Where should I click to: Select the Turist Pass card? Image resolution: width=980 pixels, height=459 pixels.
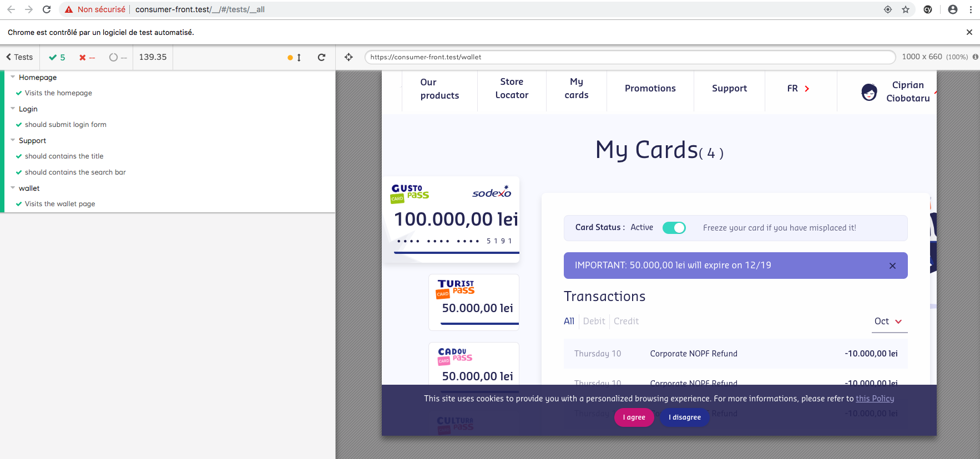coord(474,302)
